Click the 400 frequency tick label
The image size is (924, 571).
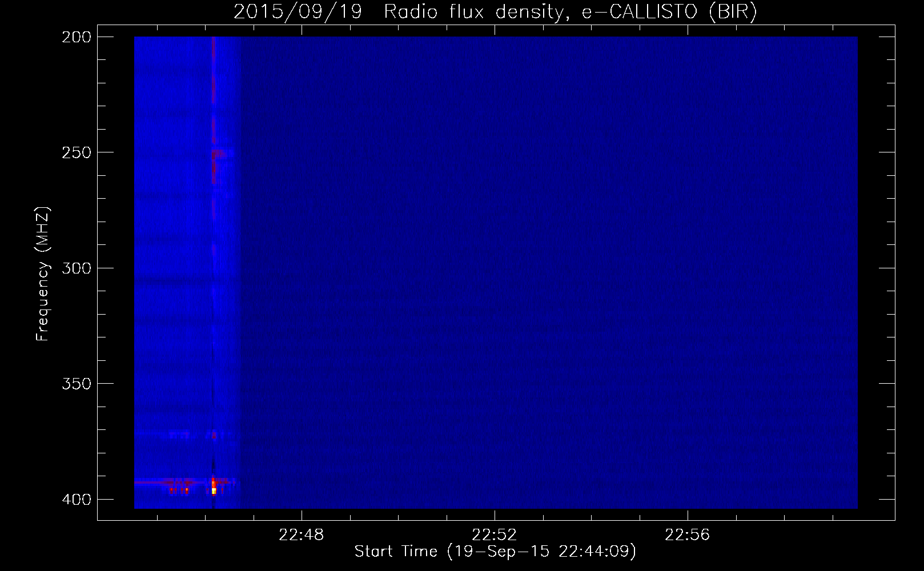pyautogui.click(x=77, y=500)
